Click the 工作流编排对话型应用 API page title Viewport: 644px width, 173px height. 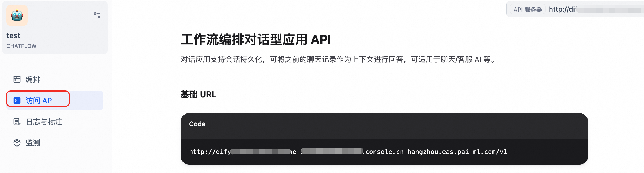coord(256,39)
